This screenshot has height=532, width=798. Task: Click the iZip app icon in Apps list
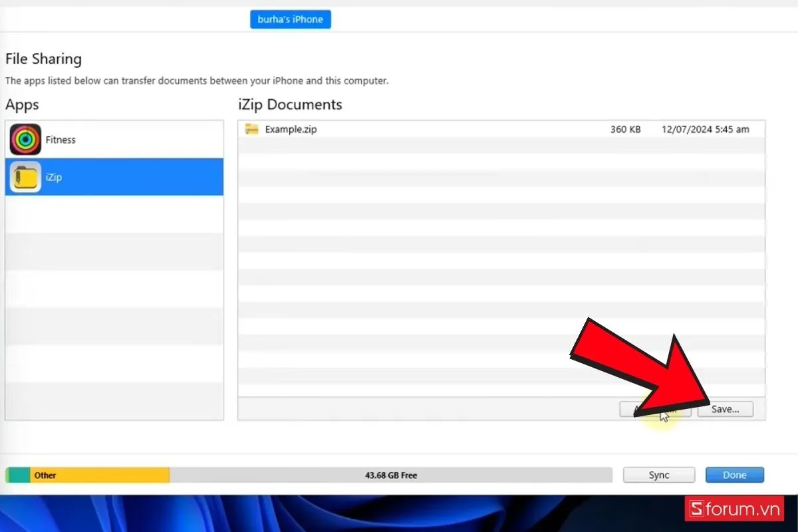pyautogui.click(x=25, y=177)
